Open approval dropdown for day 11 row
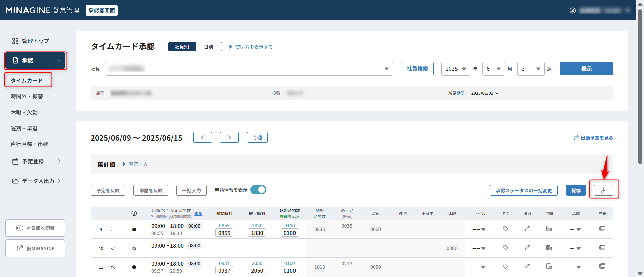The image size is (644, 277). coord(576,267)
